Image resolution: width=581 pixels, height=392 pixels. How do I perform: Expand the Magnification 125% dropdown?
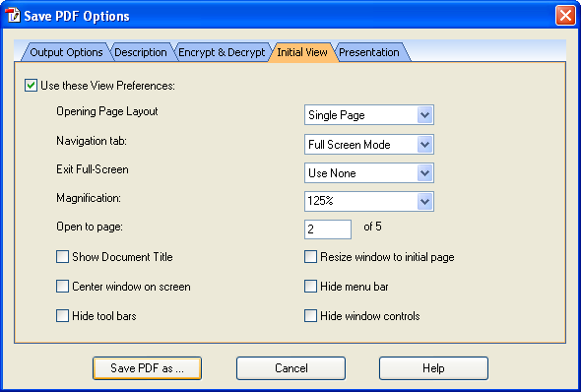369,201
